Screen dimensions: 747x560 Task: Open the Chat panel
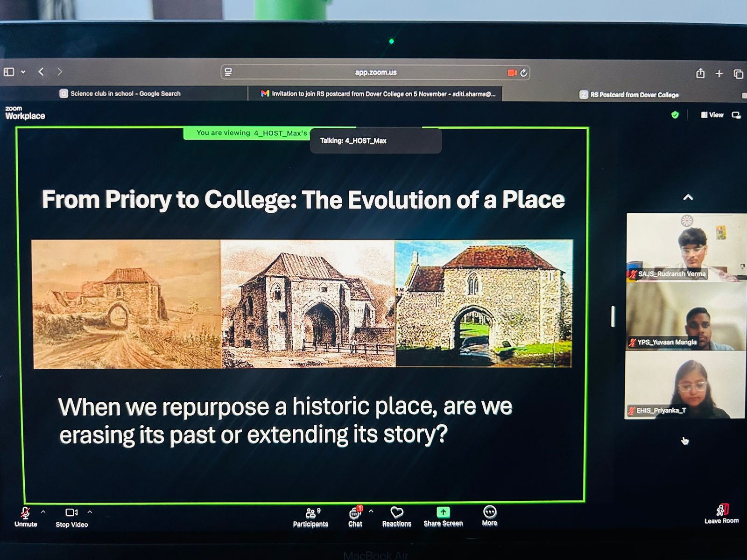point(355,517)
